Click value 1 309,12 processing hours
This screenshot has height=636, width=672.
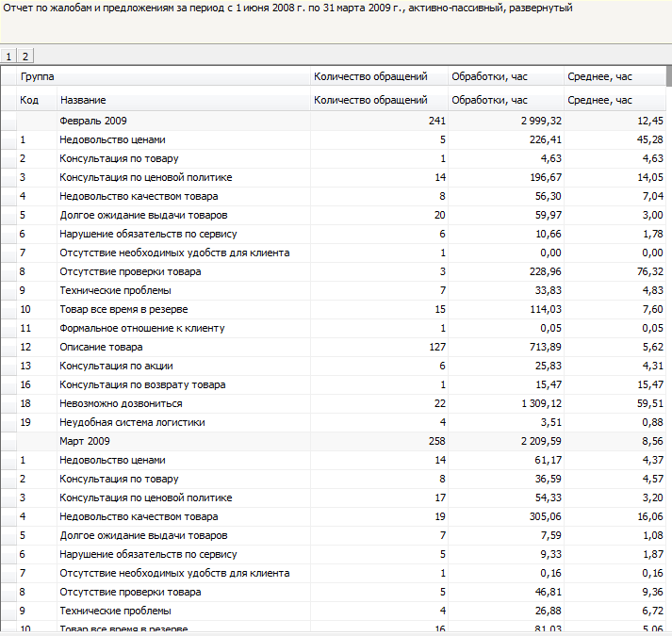coord(541,403)
